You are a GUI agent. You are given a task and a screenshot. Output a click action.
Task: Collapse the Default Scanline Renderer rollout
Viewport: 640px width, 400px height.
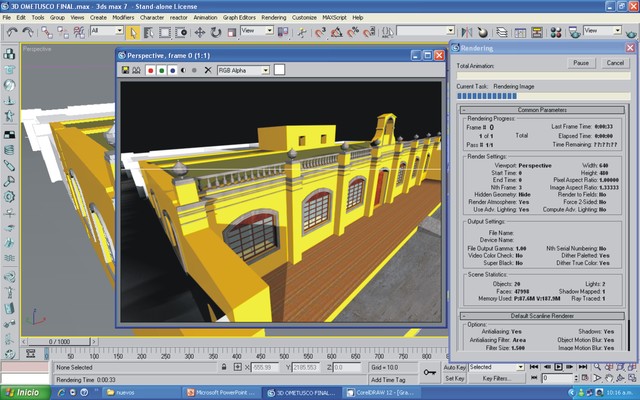(542, 316)
